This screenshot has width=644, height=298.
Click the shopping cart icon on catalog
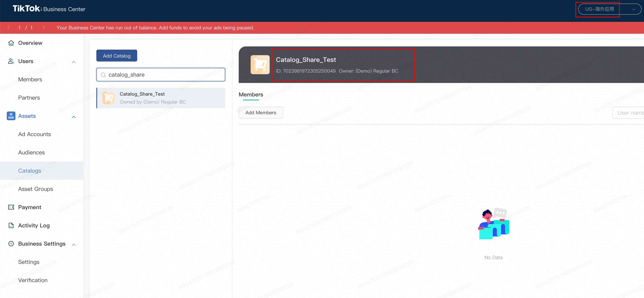[x=260, y=64]
